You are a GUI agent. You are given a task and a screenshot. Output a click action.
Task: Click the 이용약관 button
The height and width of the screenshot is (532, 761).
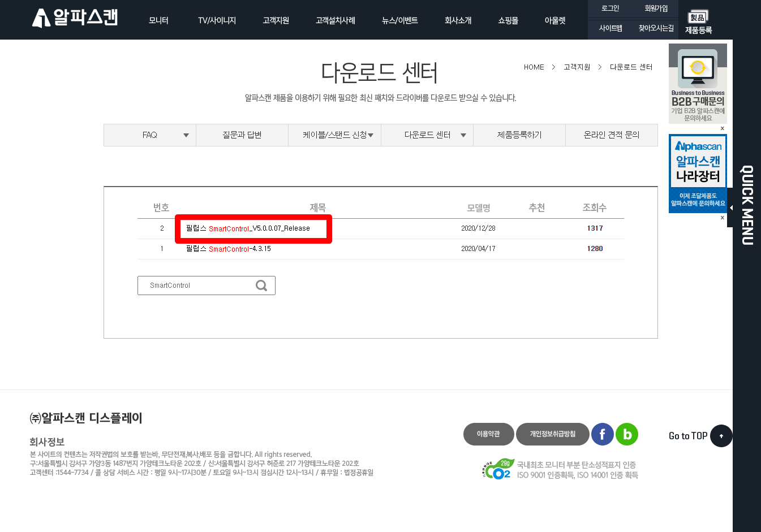pos(488,434)
